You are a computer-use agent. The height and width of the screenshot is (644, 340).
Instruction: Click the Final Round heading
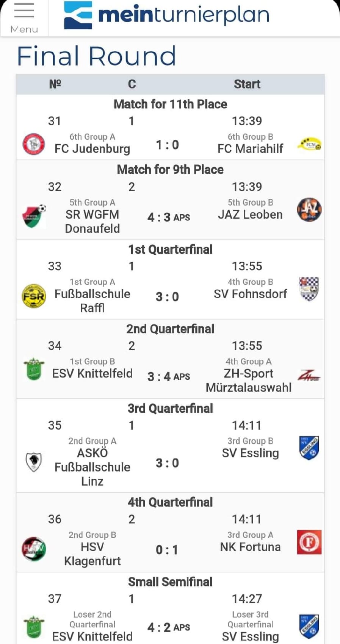pyautogui.click(x=97, y=56)
